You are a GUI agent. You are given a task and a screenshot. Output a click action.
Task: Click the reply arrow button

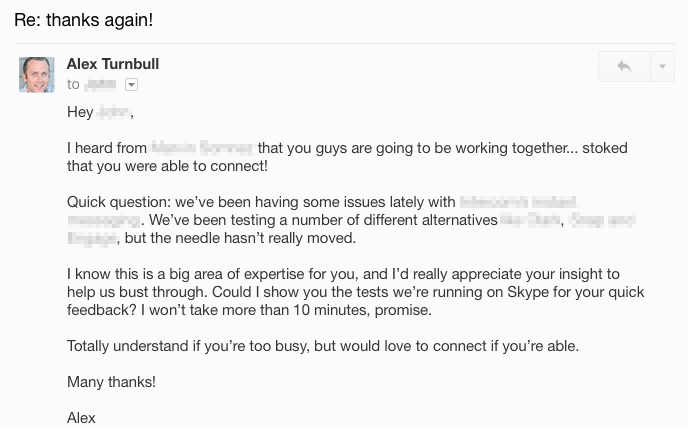click(624, 67)
